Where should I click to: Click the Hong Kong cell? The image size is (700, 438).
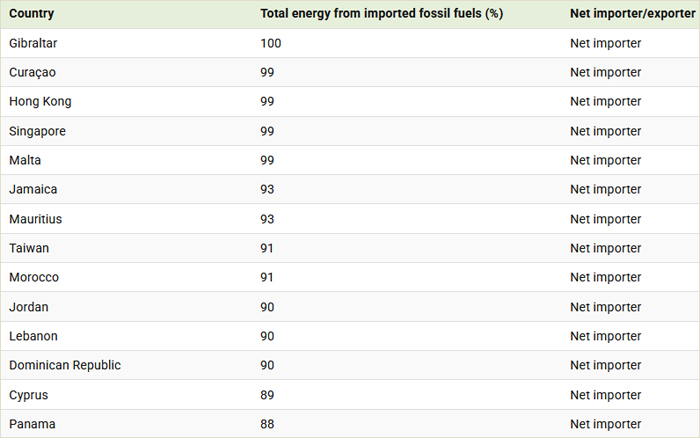pyautogui.click(x=40, y=102)
